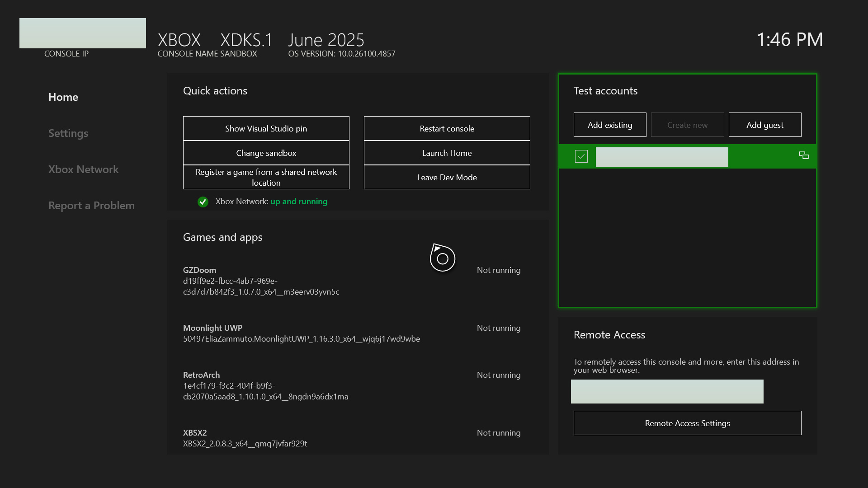The image size is (868, 488).
Task: Click the Test accounts heading
Action: (x=606, y=91)
